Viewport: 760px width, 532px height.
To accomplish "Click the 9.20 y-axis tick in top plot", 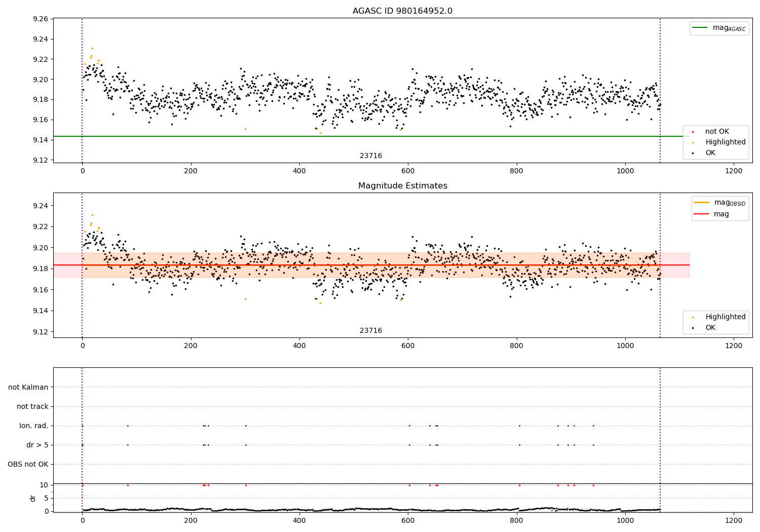I will pos(41,80).
